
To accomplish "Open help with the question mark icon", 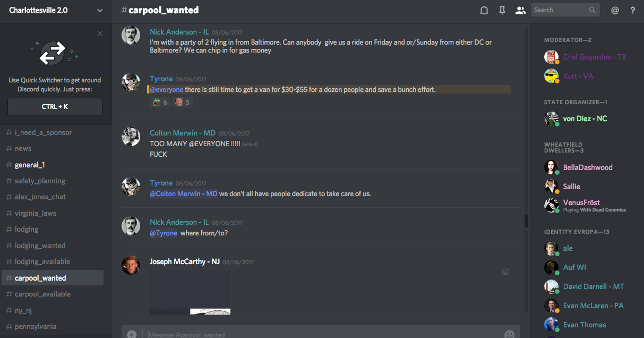I will [633, 10].
